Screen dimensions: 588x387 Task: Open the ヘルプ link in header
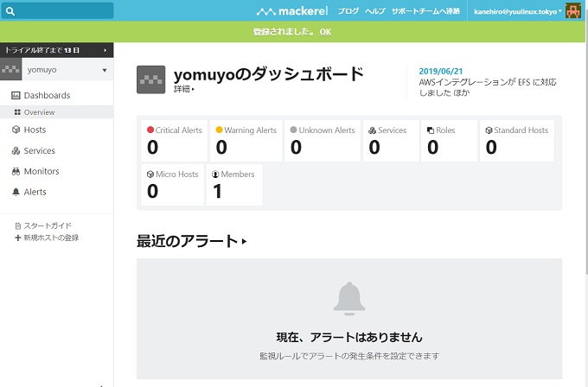pyautogui.click(x=375, y=11)
